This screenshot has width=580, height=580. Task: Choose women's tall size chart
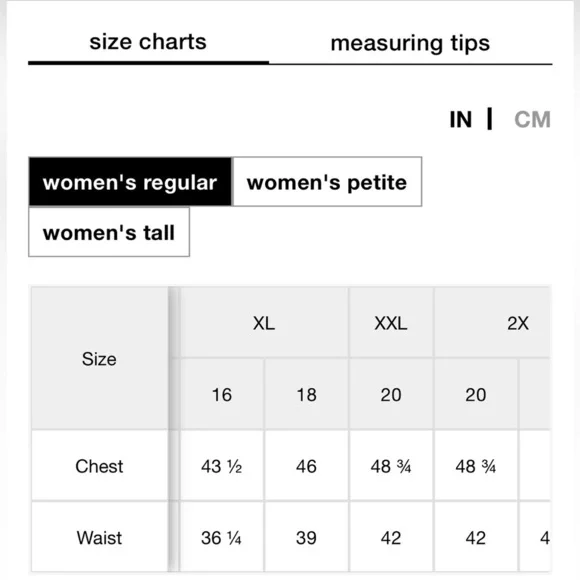point(109,232)
